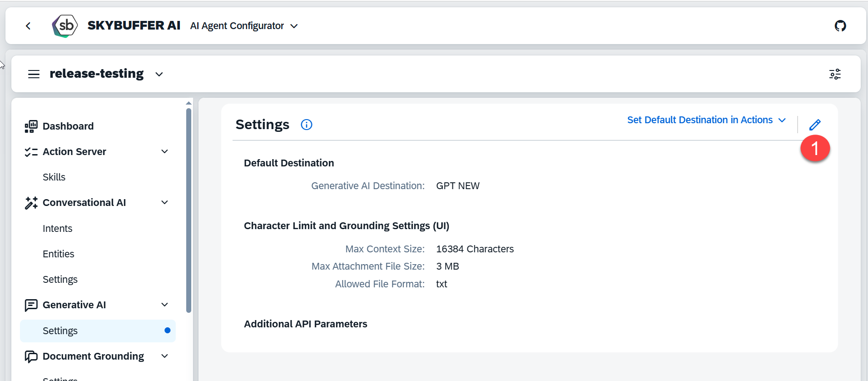Open Settings under Conversational AI
Viewport: 868px width, 381px height.
[x=60, y=280]
